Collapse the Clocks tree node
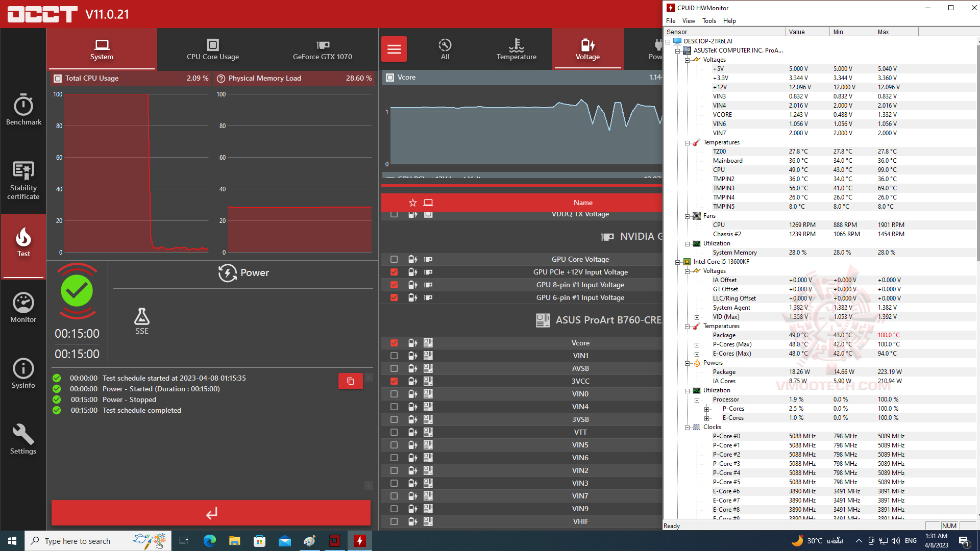This screenshot has width=980, height=551. (x=687, y=427)
